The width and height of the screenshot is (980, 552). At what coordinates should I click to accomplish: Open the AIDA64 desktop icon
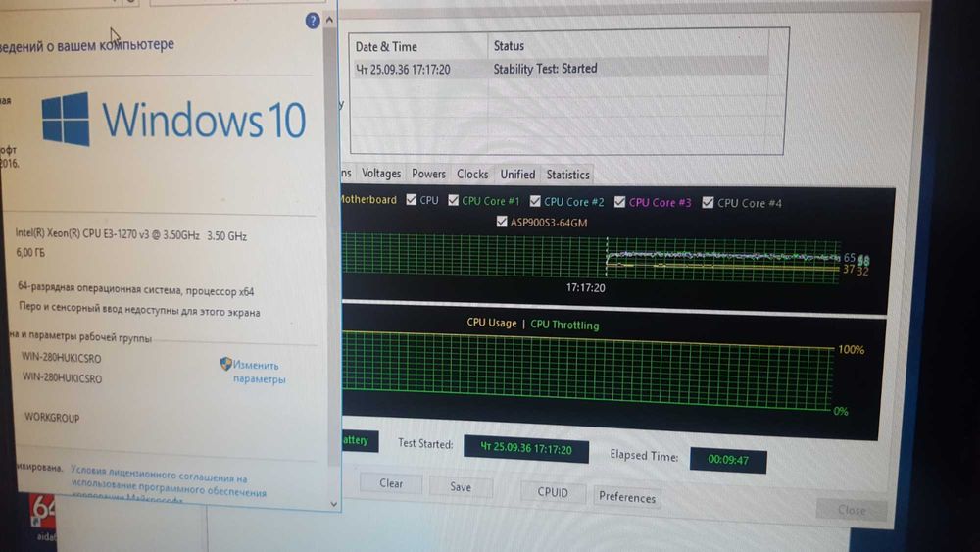click(42, 517)
